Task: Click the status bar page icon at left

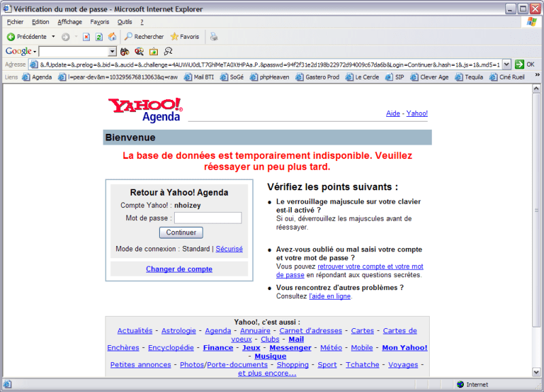Action: [7, 384]
